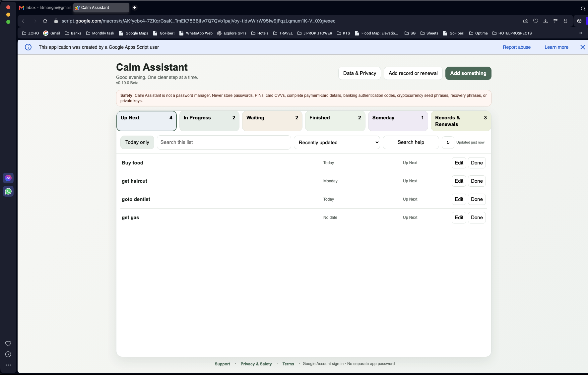
Task: Open Data & Privacy
Action: [359, 73]
